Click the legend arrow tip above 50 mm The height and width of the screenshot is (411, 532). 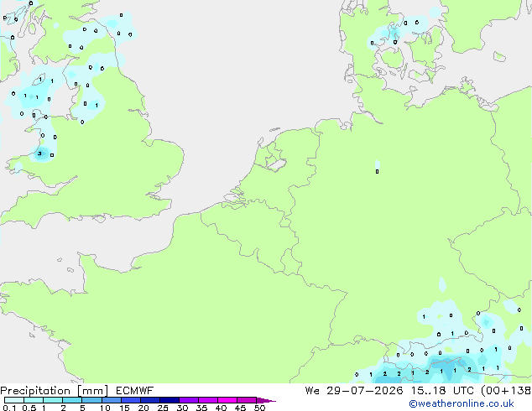(x=266, y=400)
